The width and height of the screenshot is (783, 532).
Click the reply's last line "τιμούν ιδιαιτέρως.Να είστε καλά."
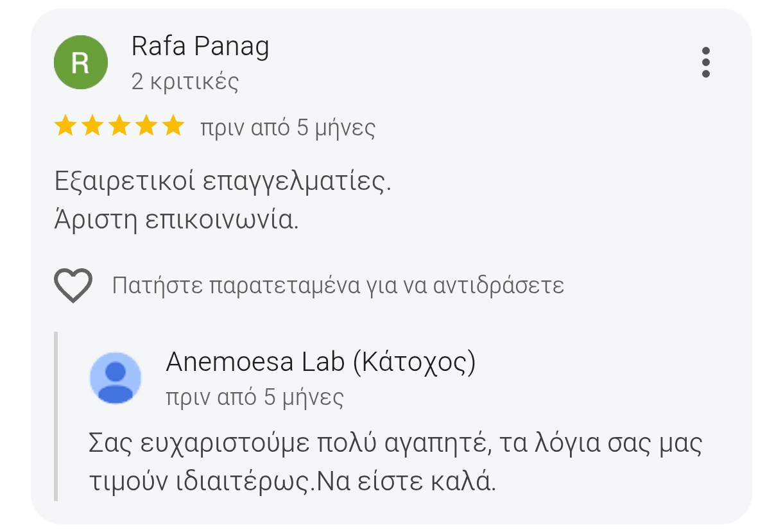(293, 482)
